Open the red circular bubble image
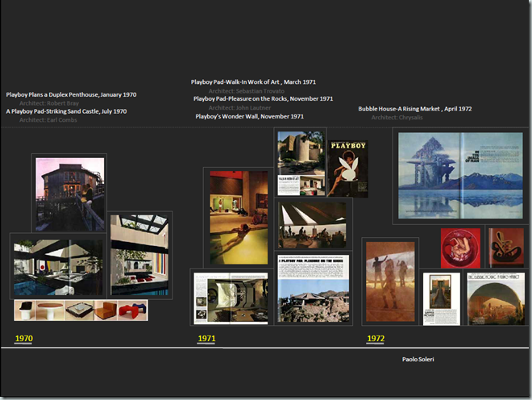 (x=460, y=248)
